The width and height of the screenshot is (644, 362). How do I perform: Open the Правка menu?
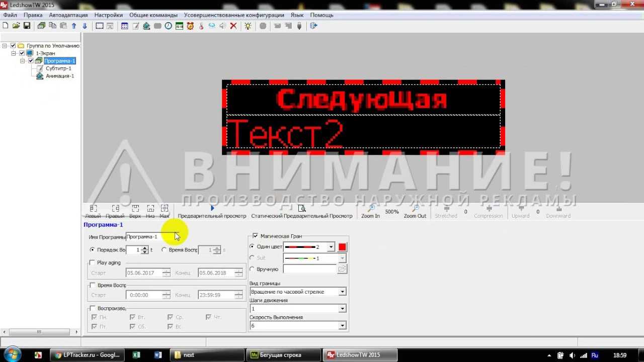click(33, 15)
